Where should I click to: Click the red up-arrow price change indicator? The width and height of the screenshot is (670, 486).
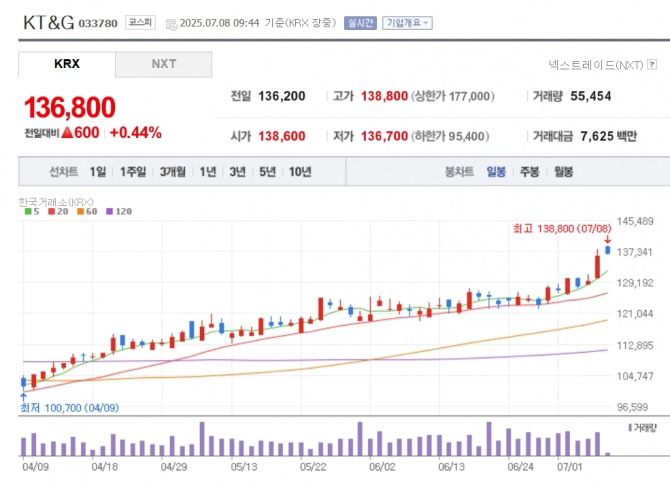(68, 133)
